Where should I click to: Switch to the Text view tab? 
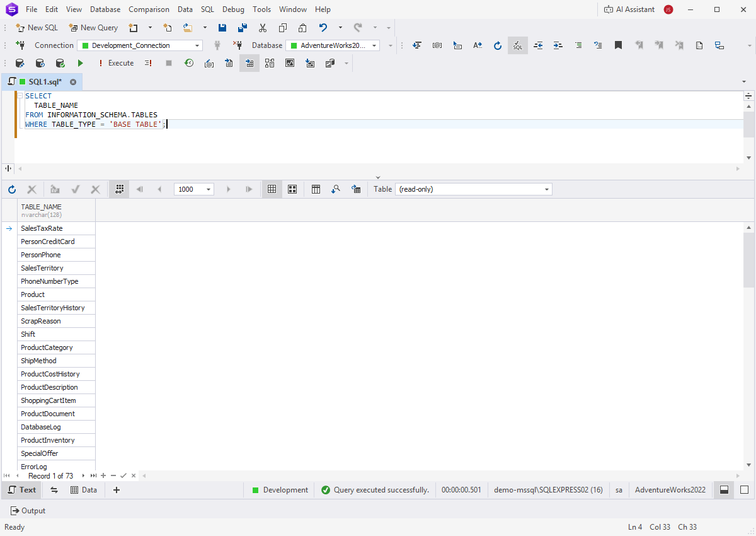tap(22, 490)
